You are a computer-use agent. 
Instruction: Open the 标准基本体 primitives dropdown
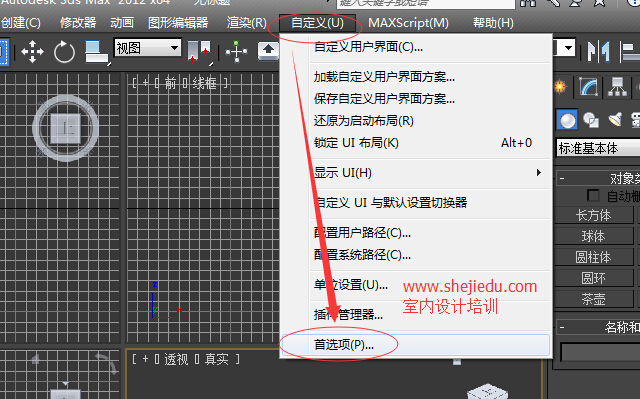pyautogui.click(x=598, y=148)
